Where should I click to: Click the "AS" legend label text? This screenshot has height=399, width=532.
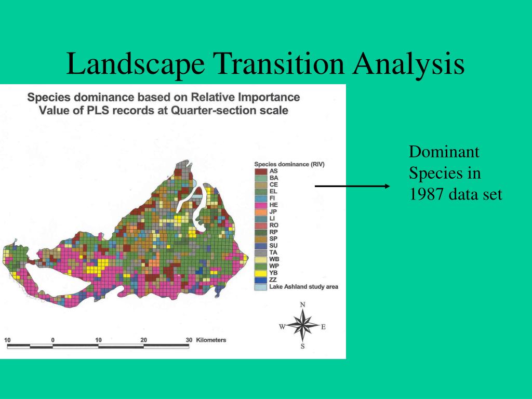click(x=273, y=171)
